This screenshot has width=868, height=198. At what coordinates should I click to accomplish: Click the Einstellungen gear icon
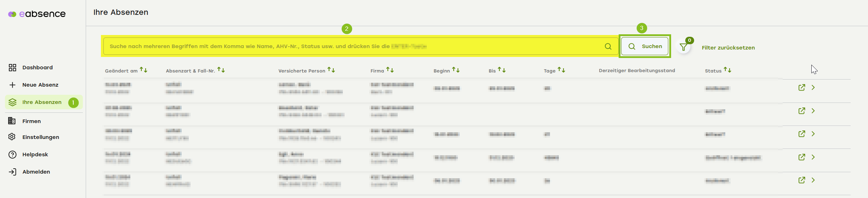pyautogui.click(x=12, y=137)
